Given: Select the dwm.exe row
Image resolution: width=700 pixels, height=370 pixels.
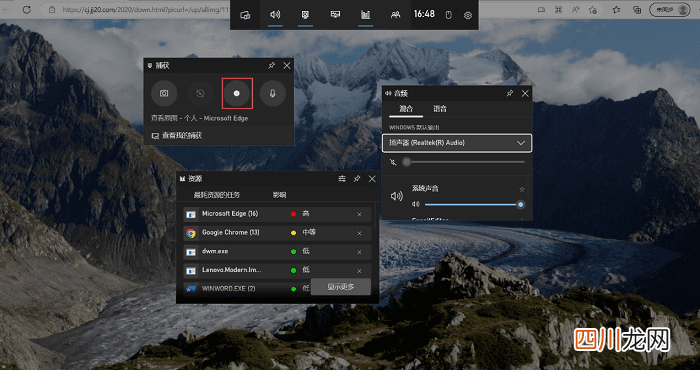Looking at the screenshot, I should pyautogui.click(x=277, y=252).
